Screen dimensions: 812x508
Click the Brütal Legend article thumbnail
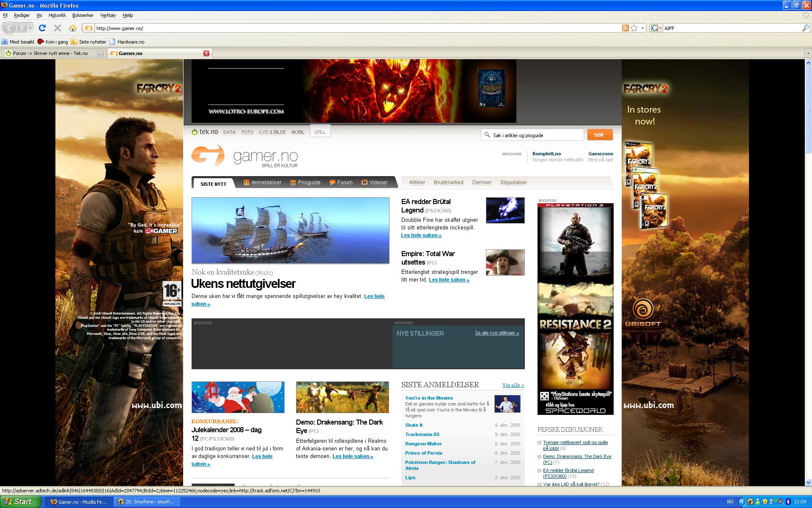505,210
